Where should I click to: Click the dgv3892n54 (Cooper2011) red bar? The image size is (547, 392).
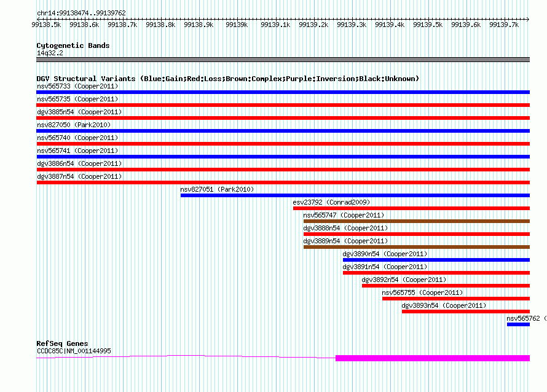point(446,286)
